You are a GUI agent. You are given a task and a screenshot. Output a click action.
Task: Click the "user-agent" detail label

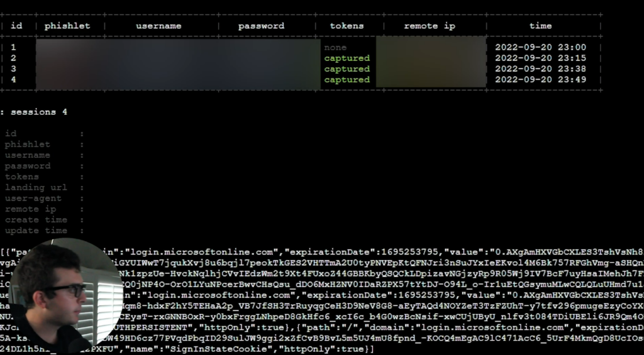[33, 198]
